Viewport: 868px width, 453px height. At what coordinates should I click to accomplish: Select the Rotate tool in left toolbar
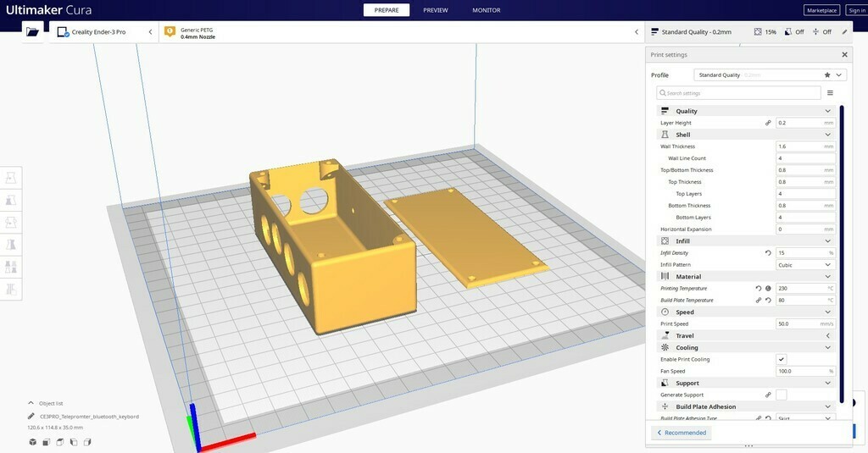[12, 222]
